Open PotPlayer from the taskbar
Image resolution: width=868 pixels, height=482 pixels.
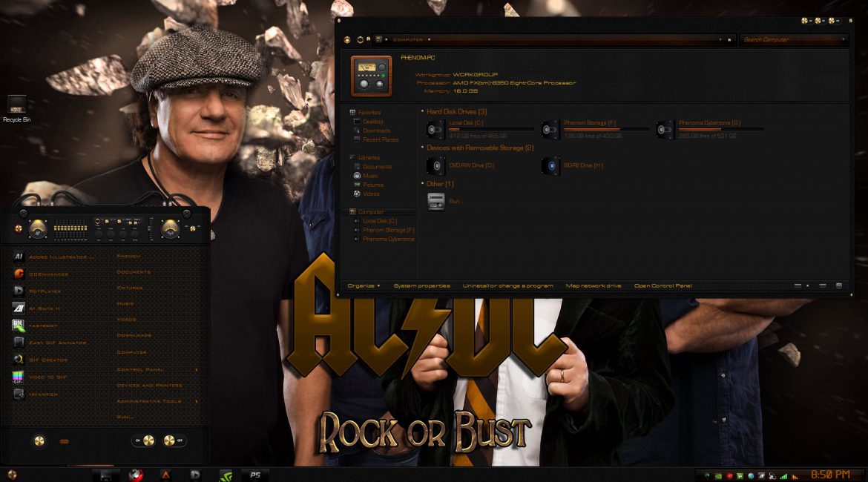pos(195,475)
